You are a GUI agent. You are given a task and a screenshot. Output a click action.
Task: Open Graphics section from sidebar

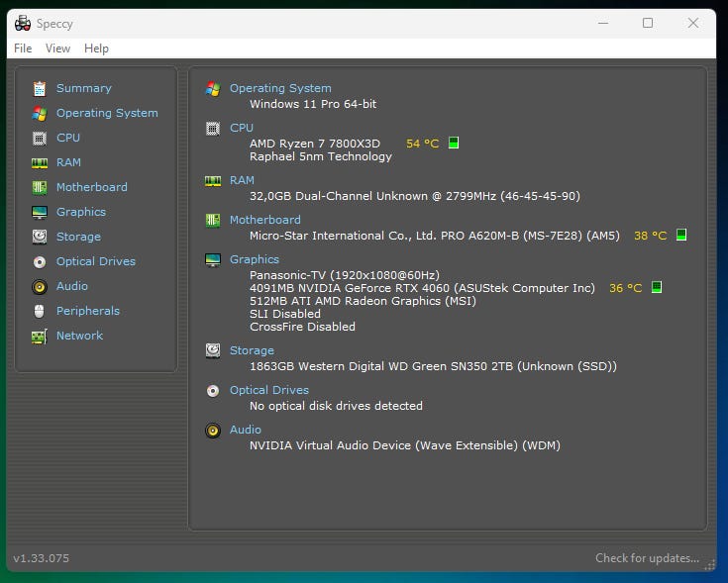click(x=81, y=212)
